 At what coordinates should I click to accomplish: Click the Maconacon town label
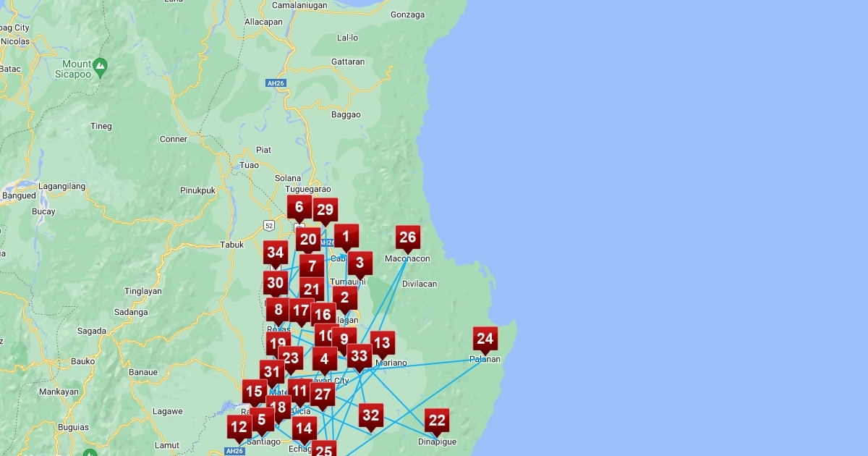click(407, 258)
